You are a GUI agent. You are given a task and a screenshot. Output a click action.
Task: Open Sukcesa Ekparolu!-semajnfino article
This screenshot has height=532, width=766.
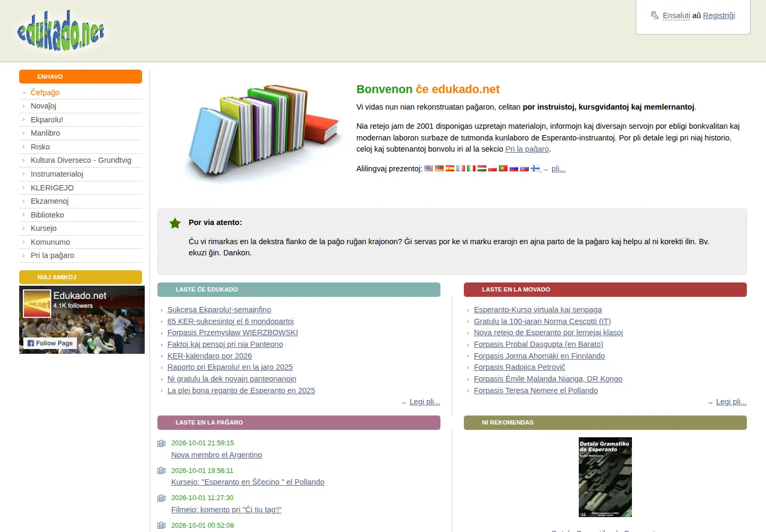219,310
